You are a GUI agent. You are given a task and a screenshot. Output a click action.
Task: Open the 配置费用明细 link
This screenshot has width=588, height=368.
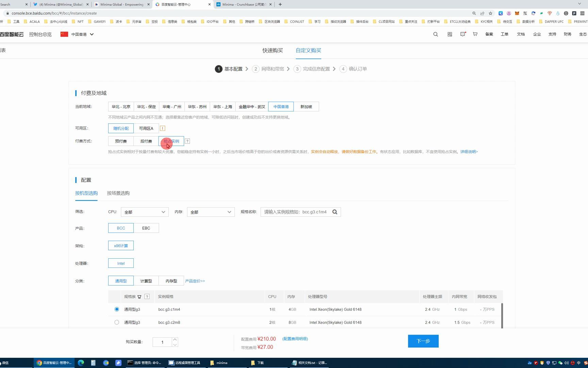coord(295,339)
